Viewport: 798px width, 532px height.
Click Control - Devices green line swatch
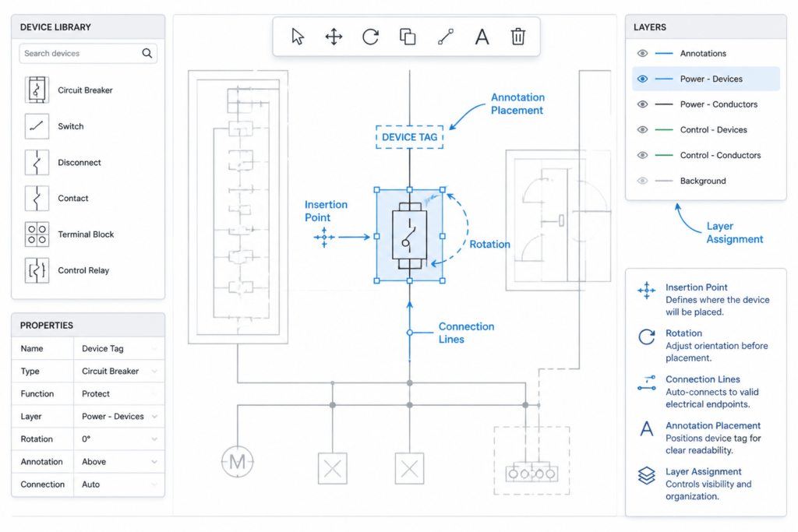664,130
